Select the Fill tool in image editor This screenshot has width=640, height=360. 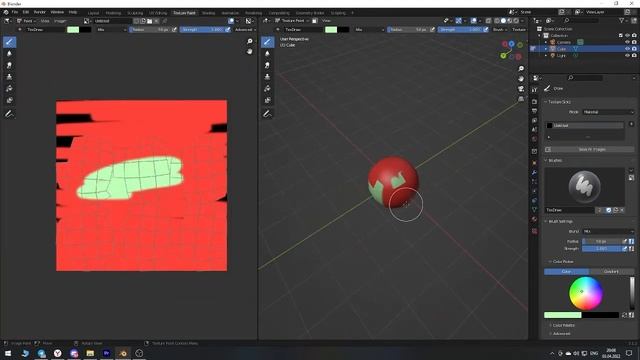coord(9,89)
